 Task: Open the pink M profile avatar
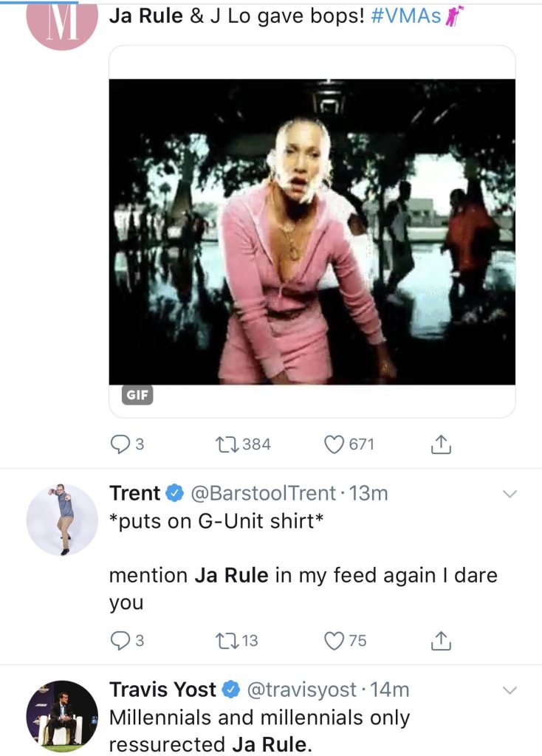62,25
